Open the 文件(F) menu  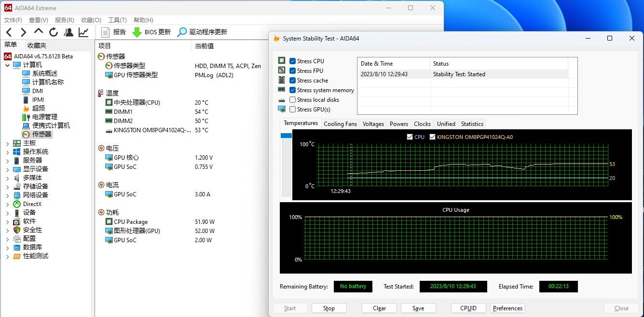pos(13,20)
